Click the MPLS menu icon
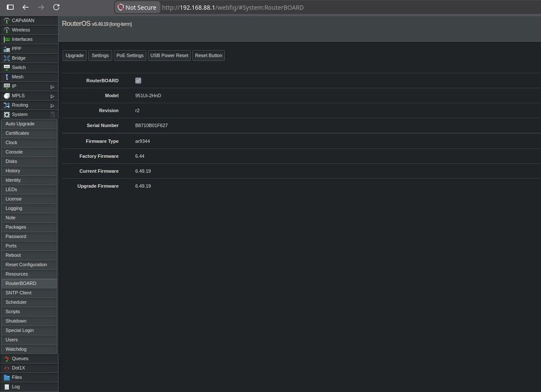Viewport: 541px width, 392px height. tap(7, 96)
